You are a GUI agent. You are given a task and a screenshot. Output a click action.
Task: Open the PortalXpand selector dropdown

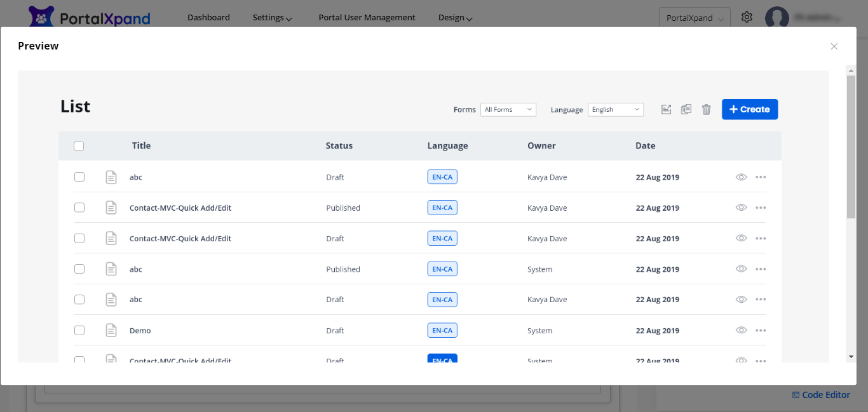[x=695, y=18]
